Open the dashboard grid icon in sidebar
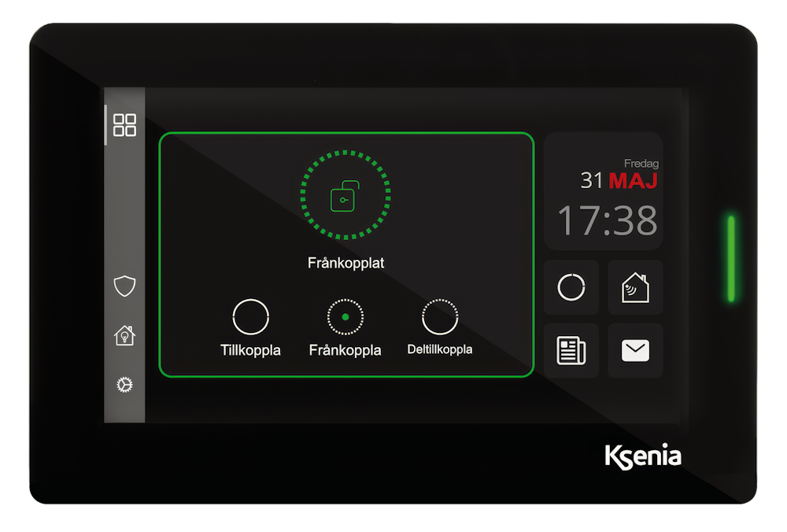787x532 pixels. (x=124, y=125)
